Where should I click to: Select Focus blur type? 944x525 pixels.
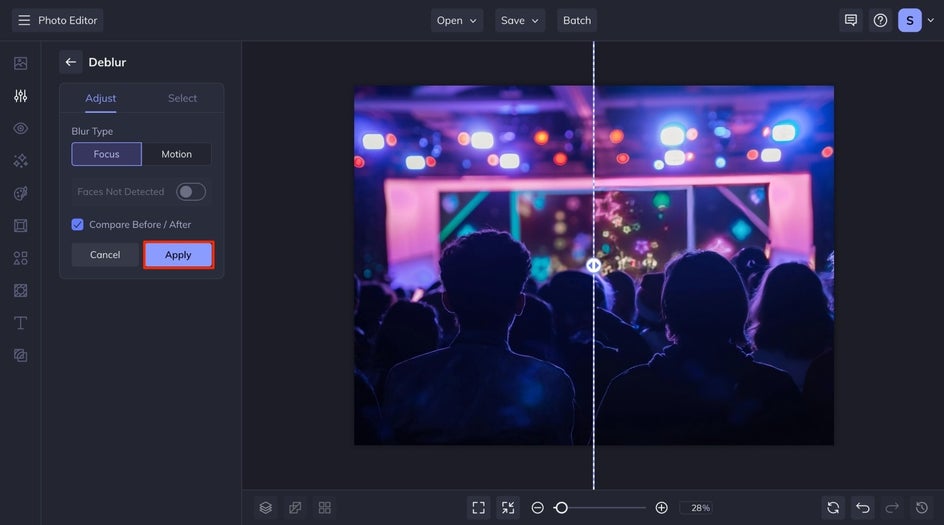(107, 154)
